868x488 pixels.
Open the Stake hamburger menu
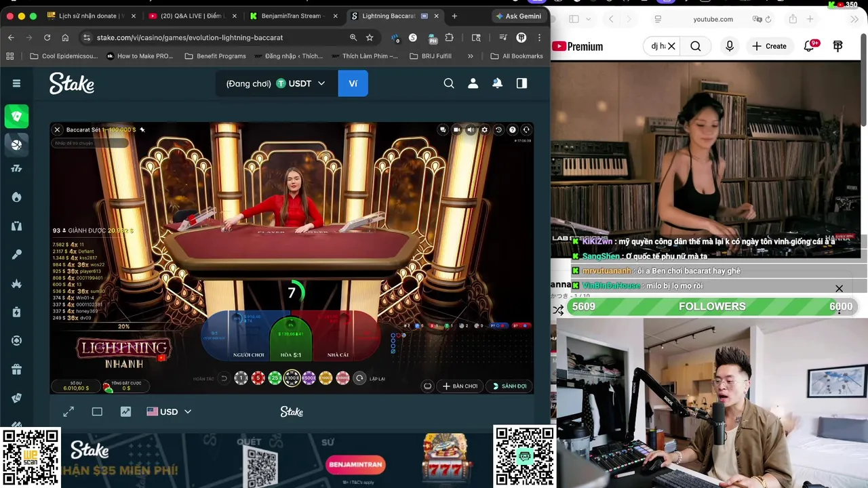[x=16, y=83]
